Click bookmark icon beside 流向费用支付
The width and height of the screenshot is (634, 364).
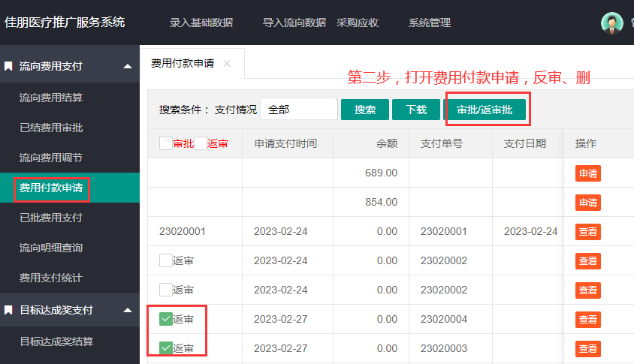[x=8, y=66]
